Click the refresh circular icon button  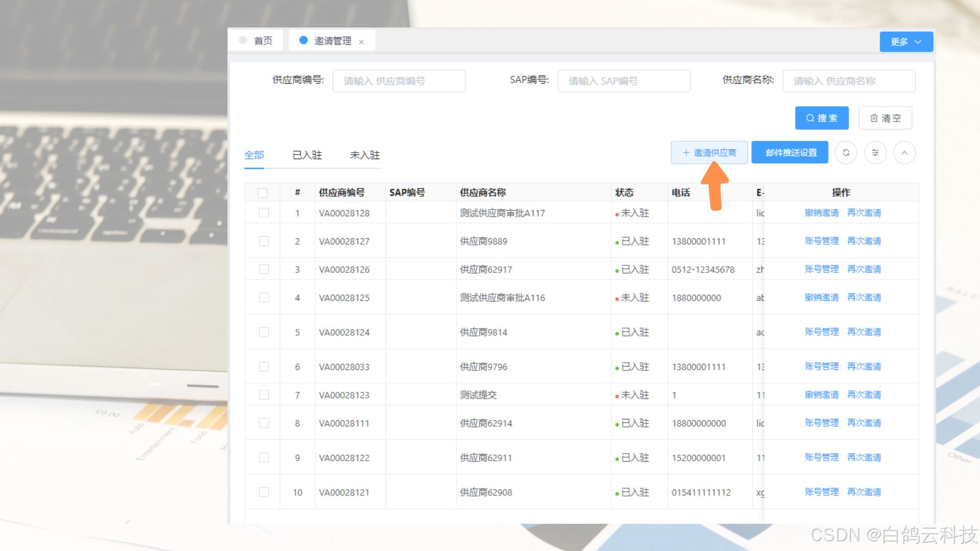click(846, 153)
